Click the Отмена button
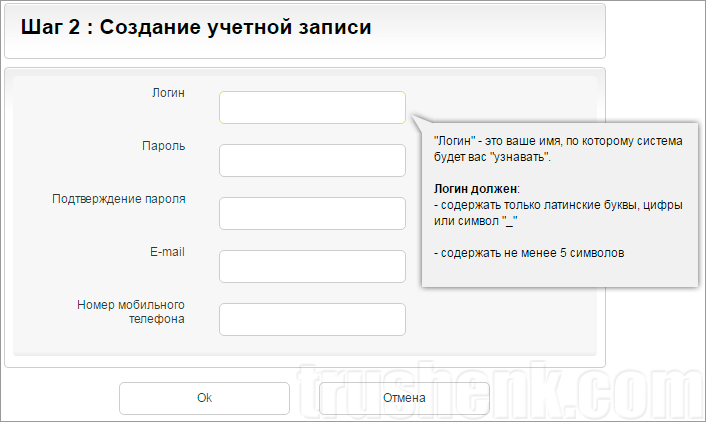The width and height of the screenshot is (706, 422). [404, 398]
